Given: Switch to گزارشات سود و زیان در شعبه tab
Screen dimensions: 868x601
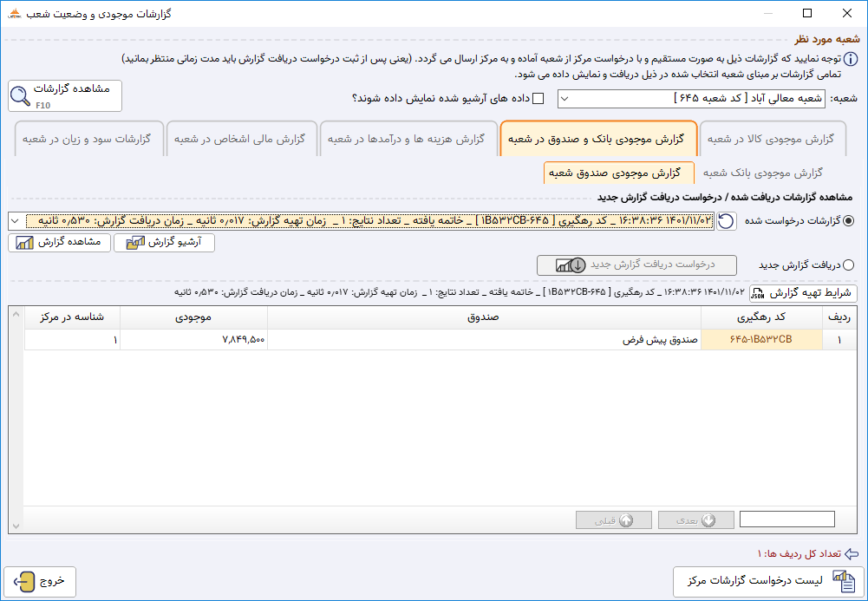Looking at the screenshot, I should 88,139.
